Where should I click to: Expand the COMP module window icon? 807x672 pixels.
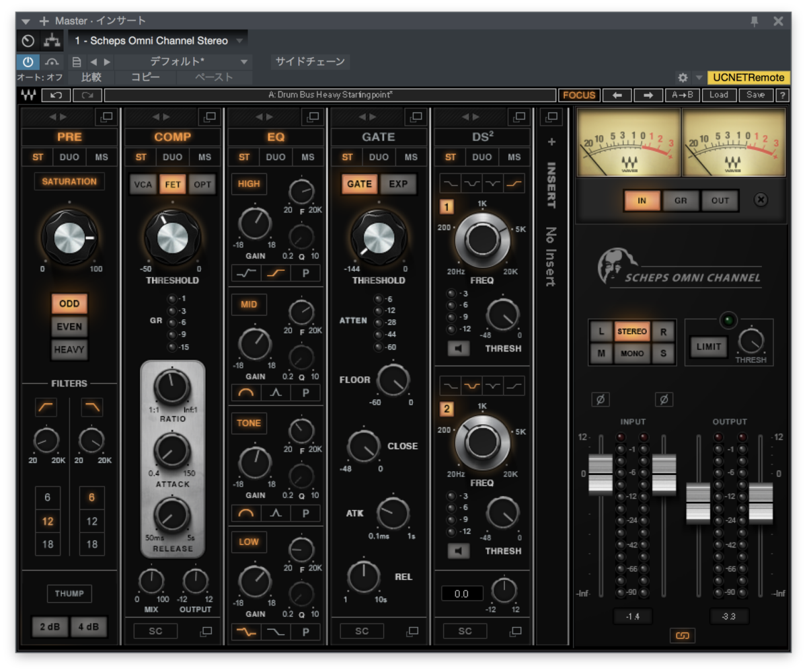click(x=210, y=117)
